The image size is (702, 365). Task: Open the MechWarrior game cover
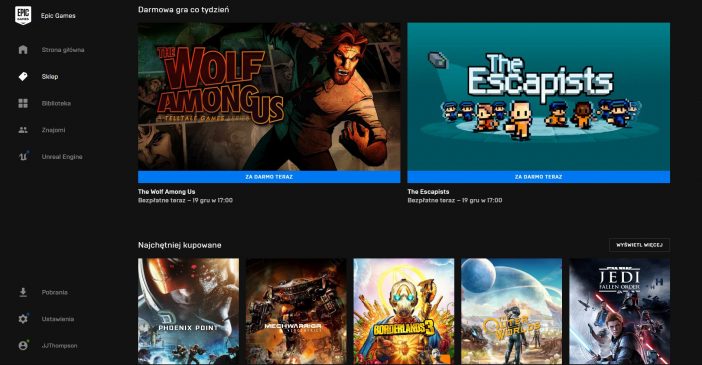point(296,311)
